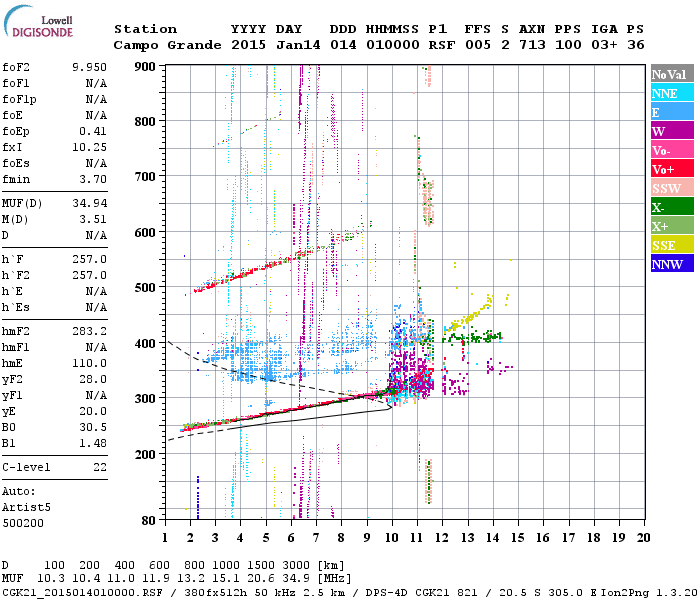Click the fmin value 3.70
The height and width of the screenshot is (600, 700).
(93, 179)
